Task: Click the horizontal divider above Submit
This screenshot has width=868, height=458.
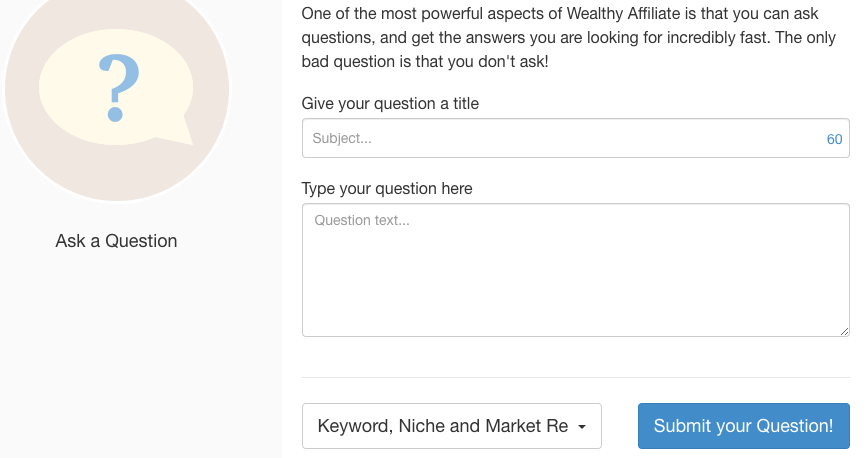Action: point(576,378)
